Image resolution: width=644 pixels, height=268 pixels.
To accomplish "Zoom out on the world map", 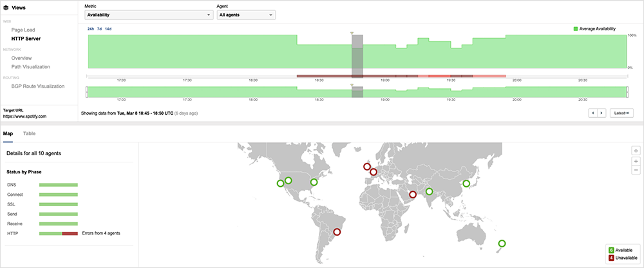I will point(636,169).
